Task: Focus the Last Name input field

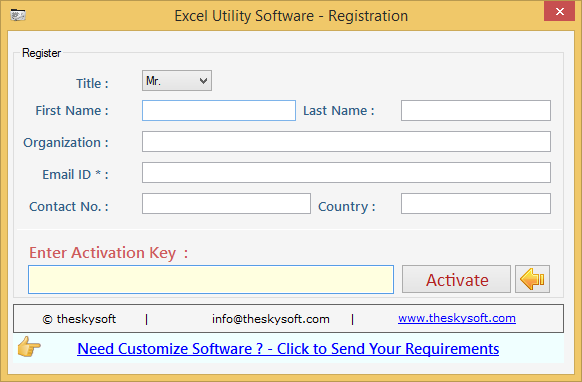Action: (x=476, y=110)
